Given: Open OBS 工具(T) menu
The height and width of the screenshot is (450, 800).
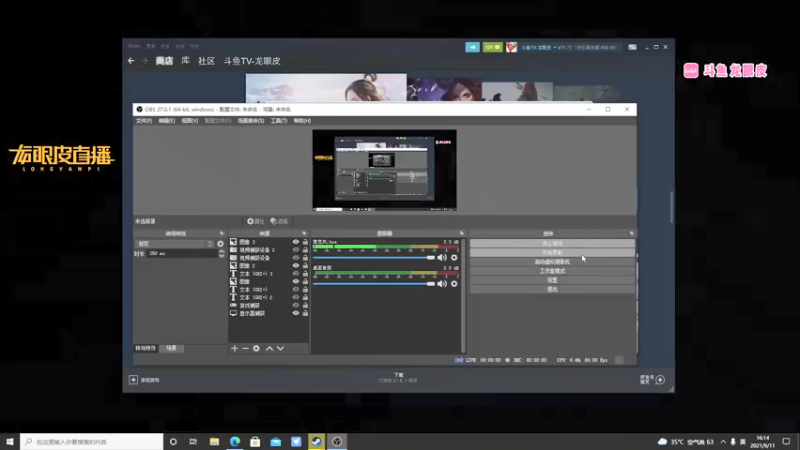Looking at the screenshot, I should (x=279, y=121).
